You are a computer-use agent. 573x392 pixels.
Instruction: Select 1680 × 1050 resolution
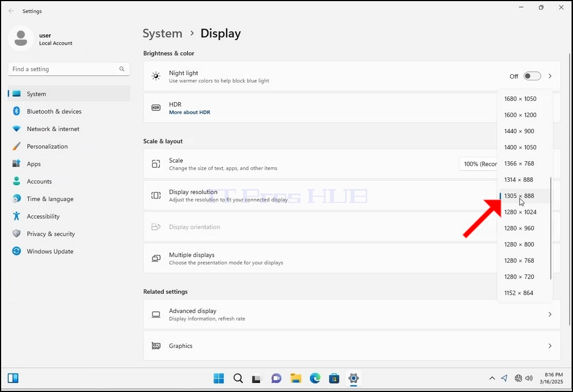(x=525, y=99)
